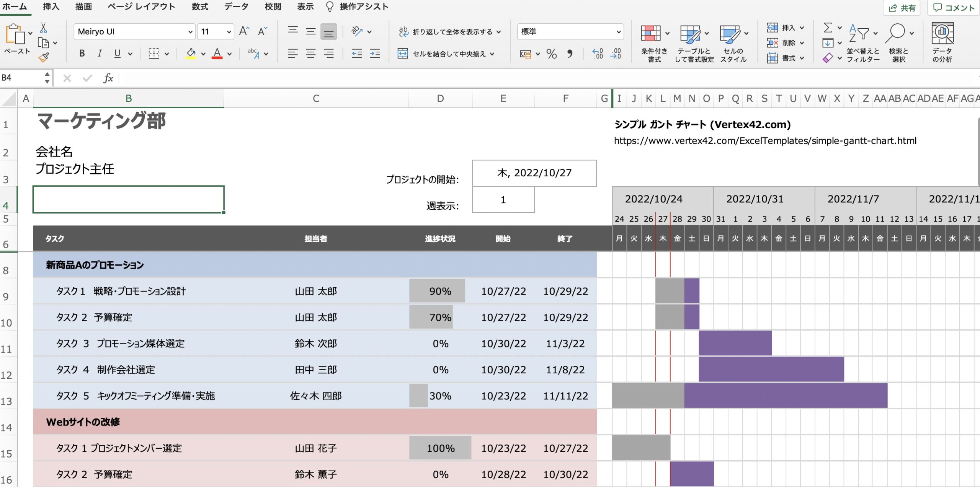Click the Analyze Data (データの分析) icon
The height and width of the screenshot is (487, 980).
point(942,34)
